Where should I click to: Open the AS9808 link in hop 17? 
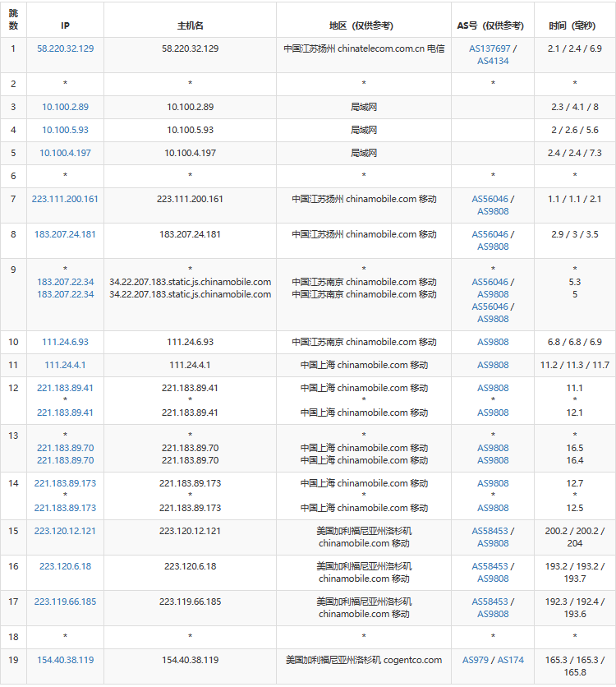(493, 614)
